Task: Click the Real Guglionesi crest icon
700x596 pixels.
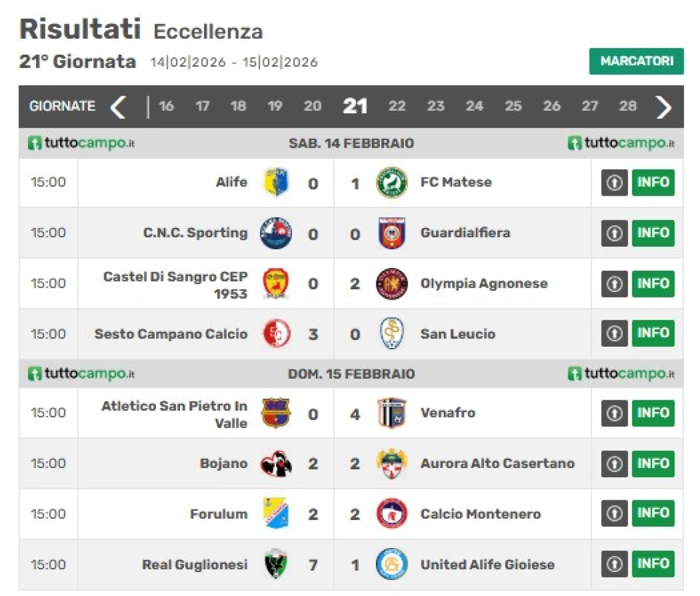Action: [x=276, y=564]
